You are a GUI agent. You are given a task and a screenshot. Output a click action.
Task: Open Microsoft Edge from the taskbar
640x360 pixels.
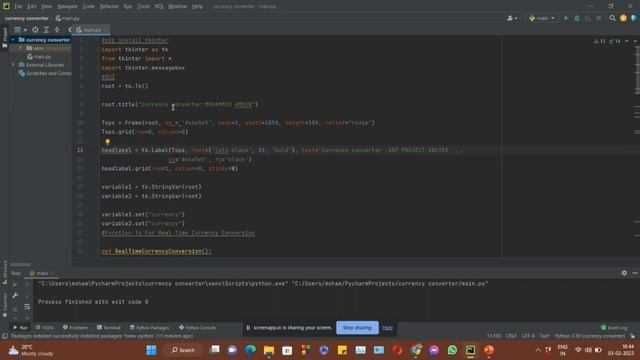(250, 350)
